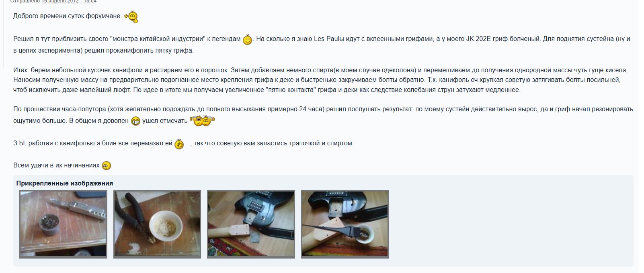
Task: Click the smiley after "перемазал ей"
Action: (x=179, y=144)
